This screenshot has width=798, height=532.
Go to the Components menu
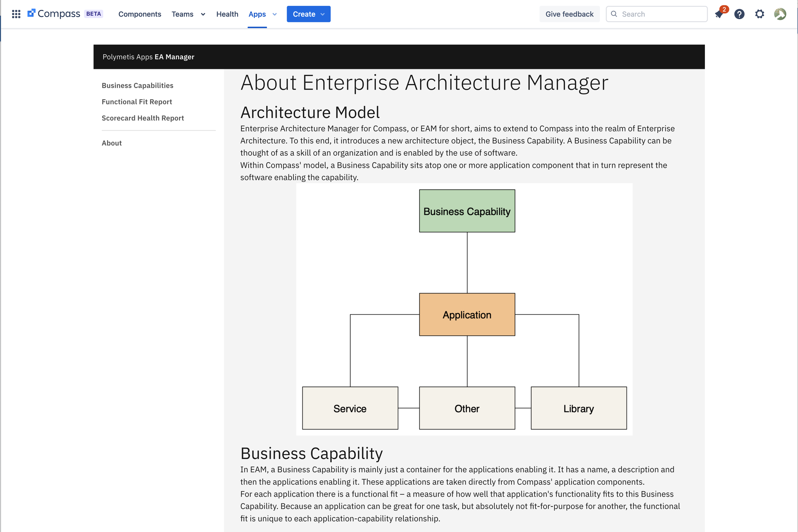pos(139,14)
